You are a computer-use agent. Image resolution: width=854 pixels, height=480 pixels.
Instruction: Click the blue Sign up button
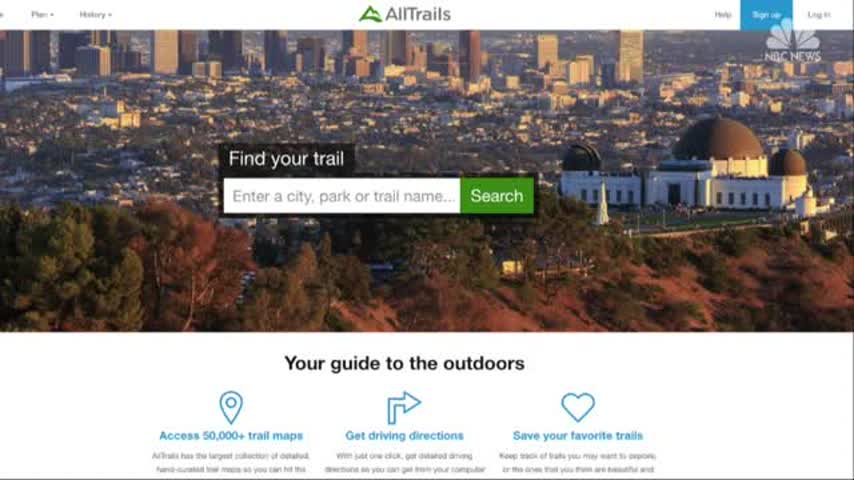coord(766,15)
